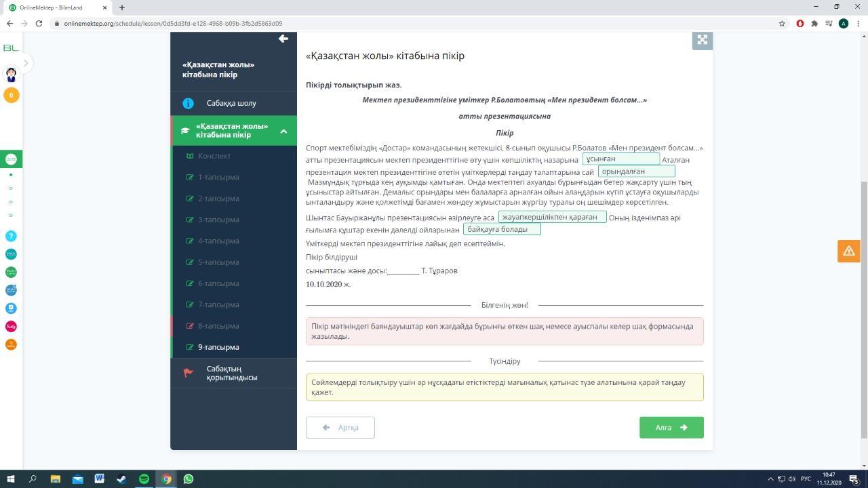868x488 pixels.
Task: Bookmark this page with the star
Action: tap(782, 23)
